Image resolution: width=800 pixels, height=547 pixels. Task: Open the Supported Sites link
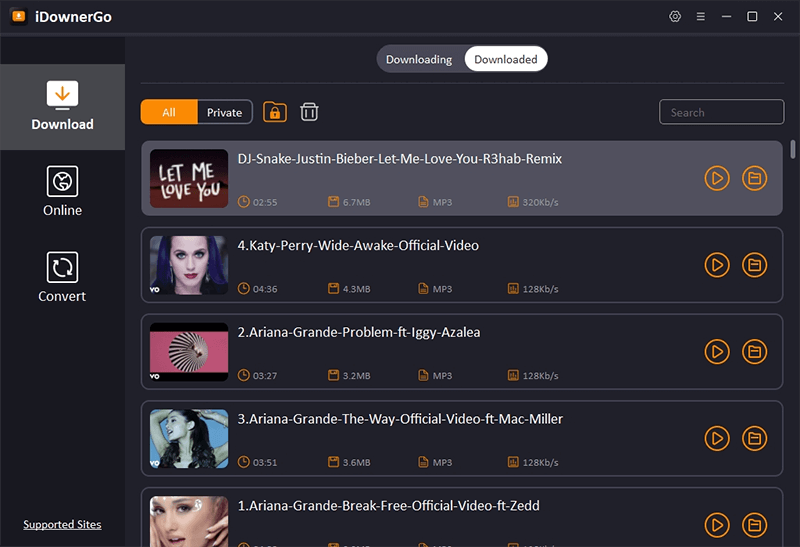[x=62, y=525]
